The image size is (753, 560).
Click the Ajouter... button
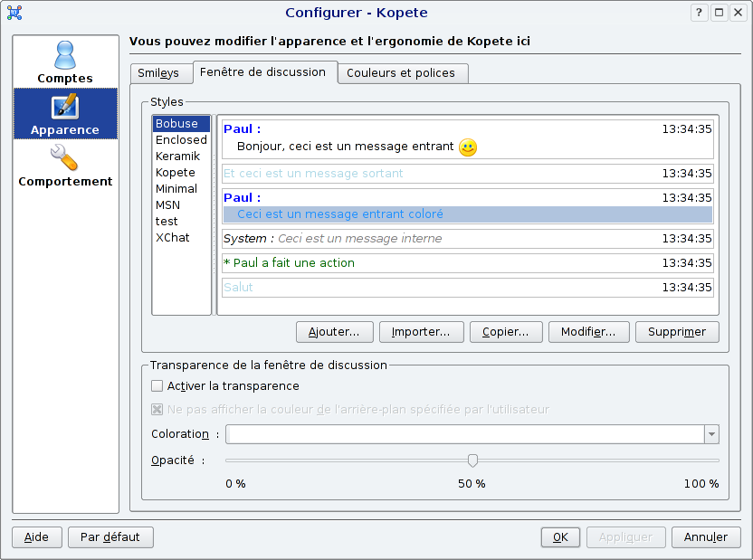coord(334,332)
